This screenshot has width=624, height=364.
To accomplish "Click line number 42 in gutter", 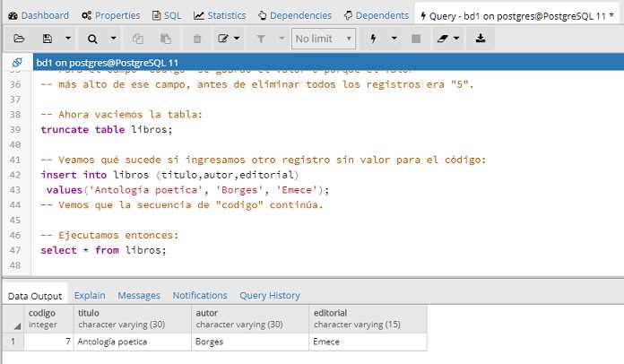I will (x=15, y=175).
